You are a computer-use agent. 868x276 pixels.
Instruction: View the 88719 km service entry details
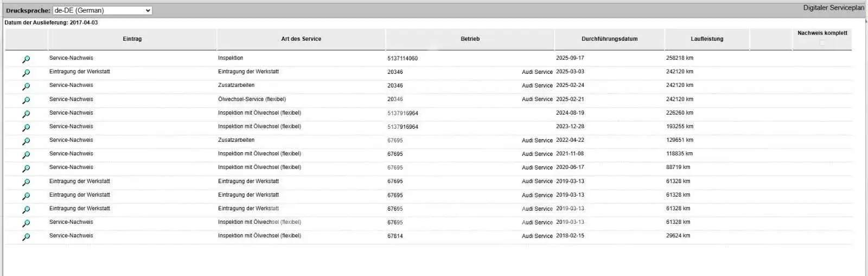[x=26, y=168]
